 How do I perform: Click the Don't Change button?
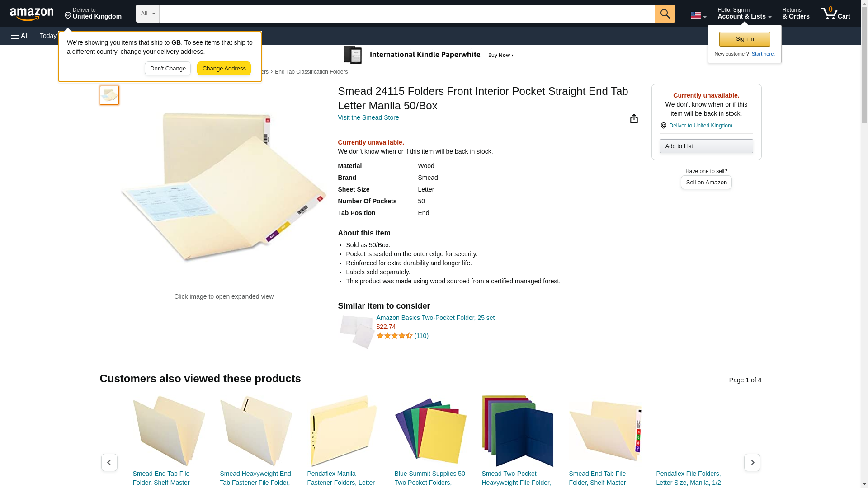coord(168,69)
